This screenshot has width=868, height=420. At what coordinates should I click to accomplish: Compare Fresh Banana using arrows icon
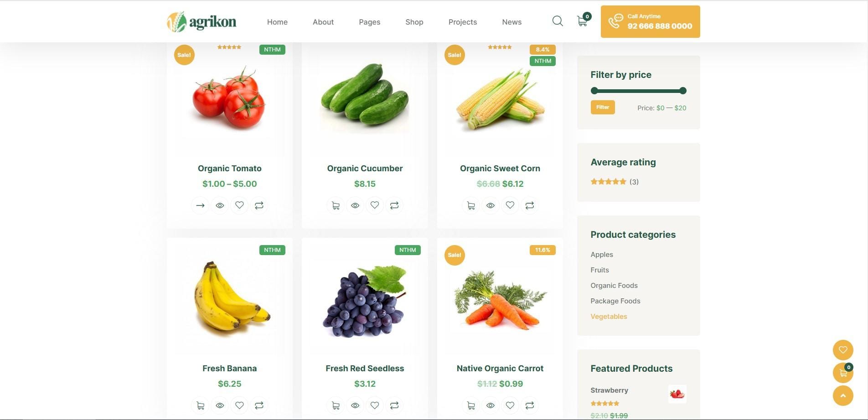[259, 405]
